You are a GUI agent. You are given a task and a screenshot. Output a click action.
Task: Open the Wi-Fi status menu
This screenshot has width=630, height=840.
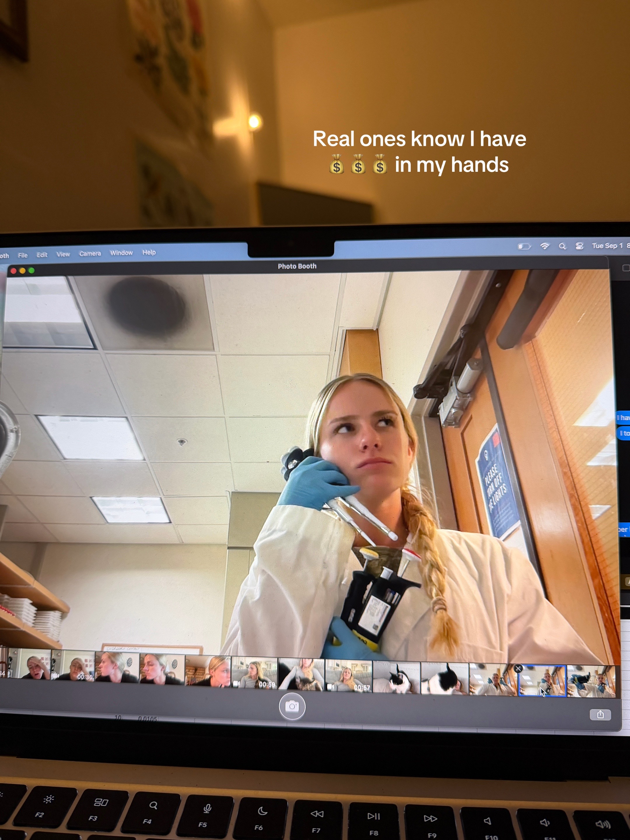click(545, 246)
